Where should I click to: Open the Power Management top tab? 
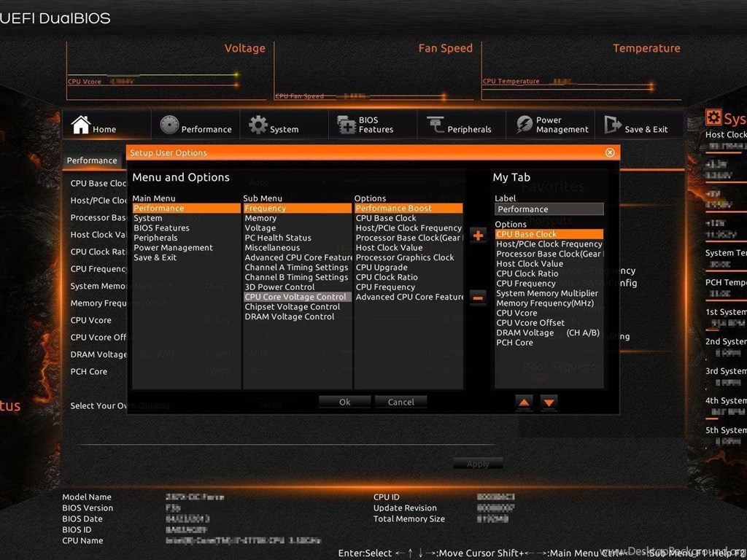[x=550, y=125]
